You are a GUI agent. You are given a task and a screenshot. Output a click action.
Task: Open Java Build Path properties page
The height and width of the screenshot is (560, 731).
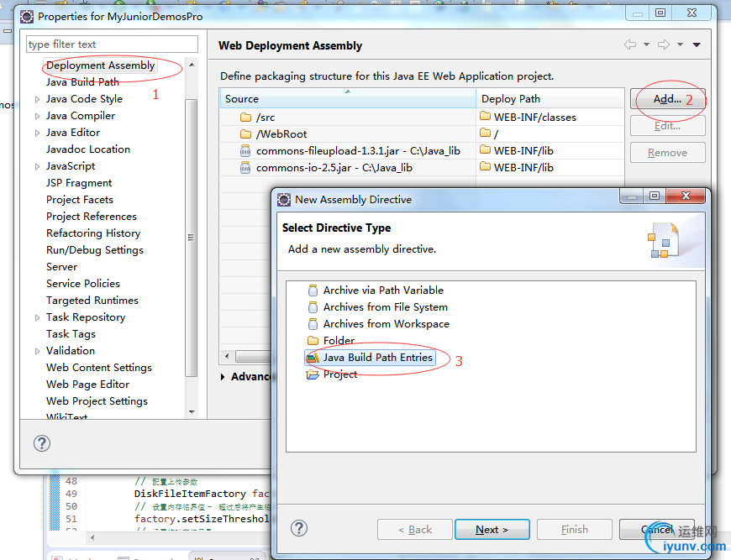click(82, 82)
